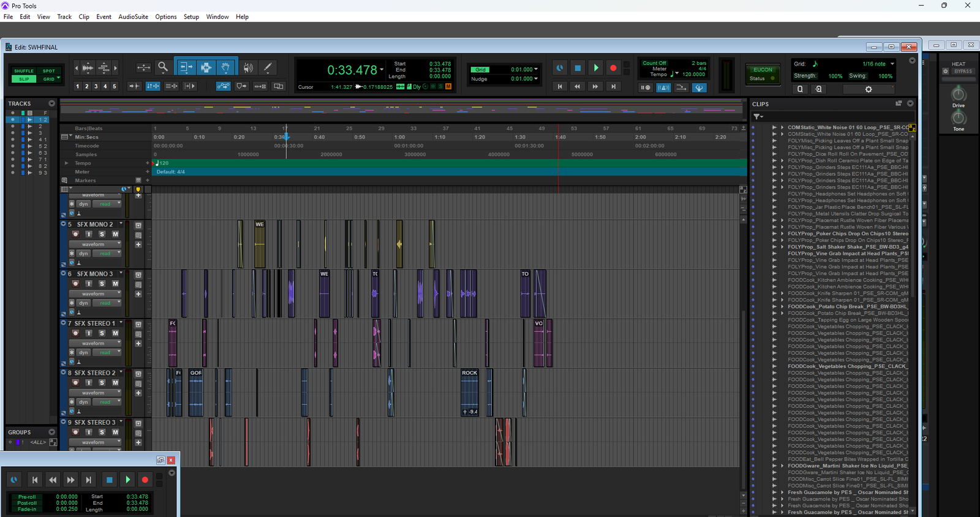
Task: Recall zoom preset 3
Action: coord(96,86)
